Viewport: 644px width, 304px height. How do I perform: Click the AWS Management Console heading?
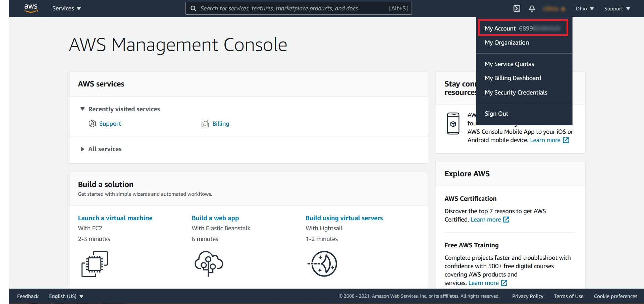(178, 45)
